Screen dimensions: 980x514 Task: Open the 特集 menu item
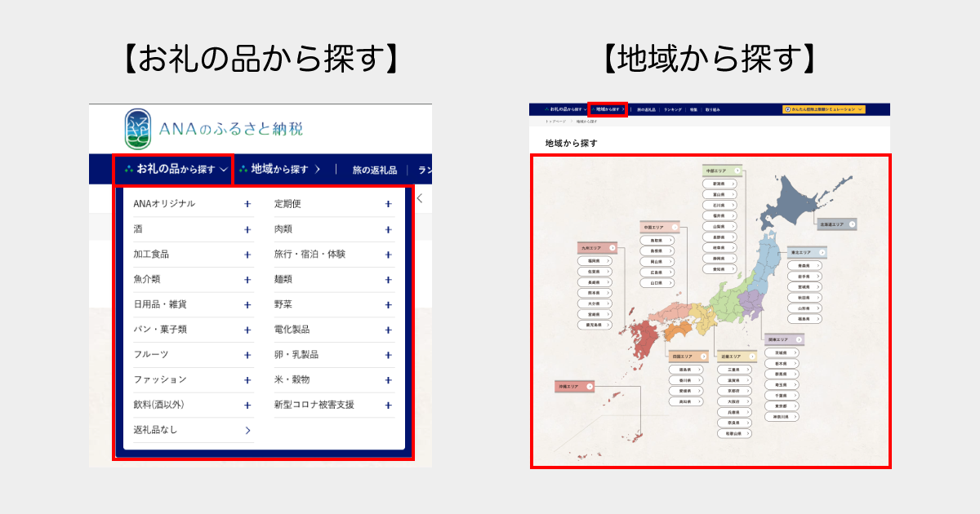point(693,108)
